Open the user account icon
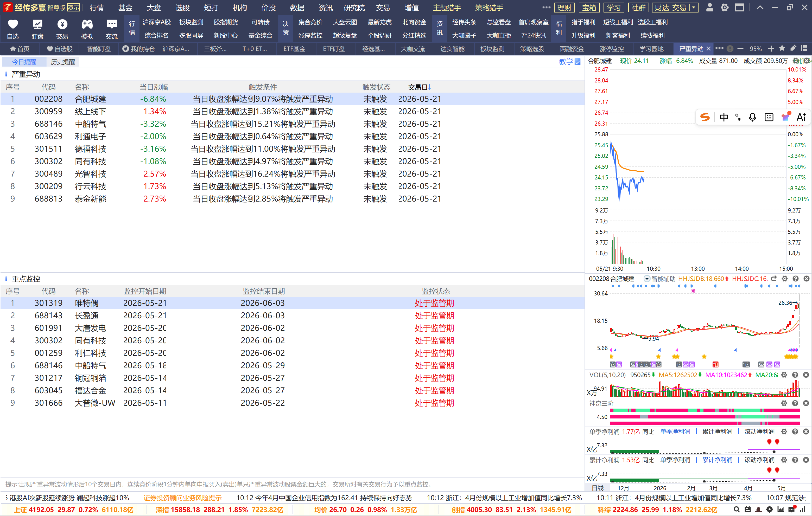Image resolution: width=812 pixels, height=516 pixels. coord(709,8)
